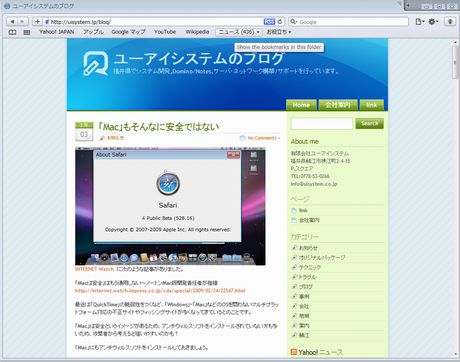Open ブログ category
Screen dimensions: 460x362
[306, 286]
